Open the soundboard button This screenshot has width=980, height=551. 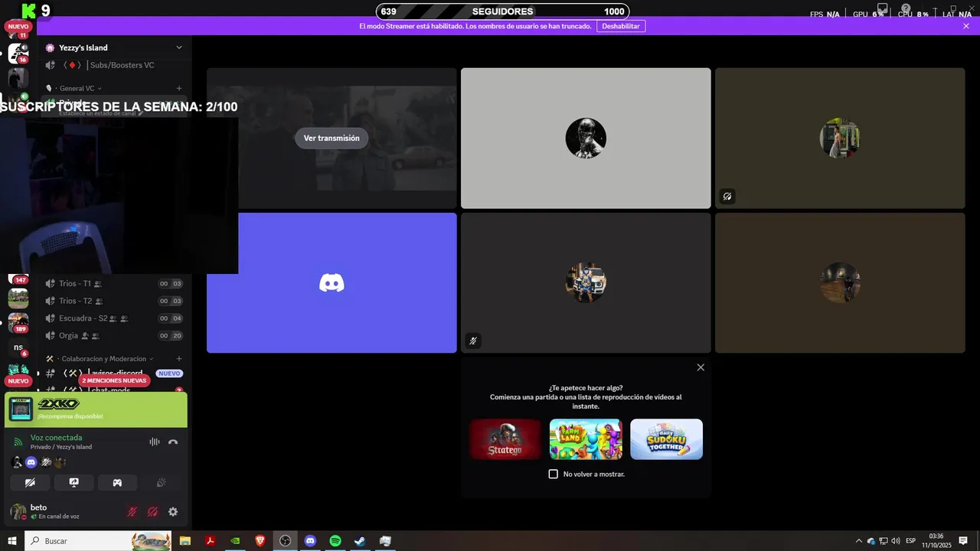coord(161,483)
